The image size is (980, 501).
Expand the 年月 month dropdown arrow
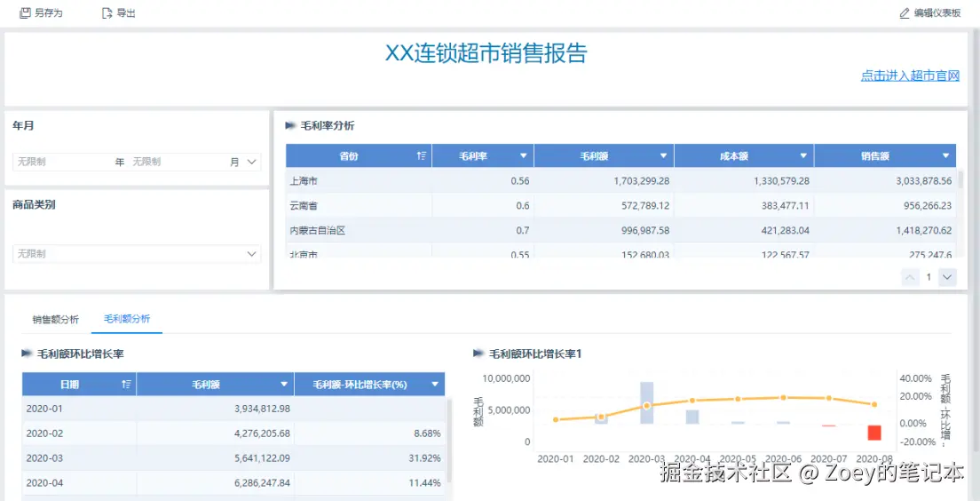(252, 162)
